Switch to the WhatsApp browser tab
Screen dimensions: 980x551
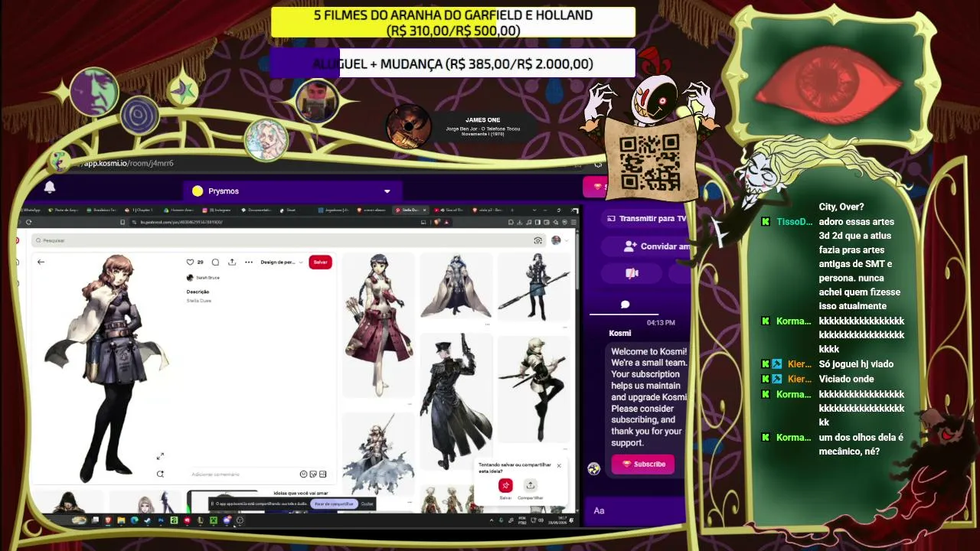click(31, 210)
